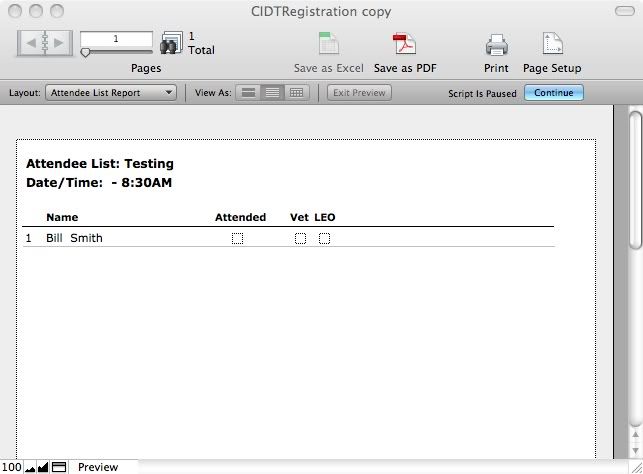Click the LEO column header

point(325,217)
